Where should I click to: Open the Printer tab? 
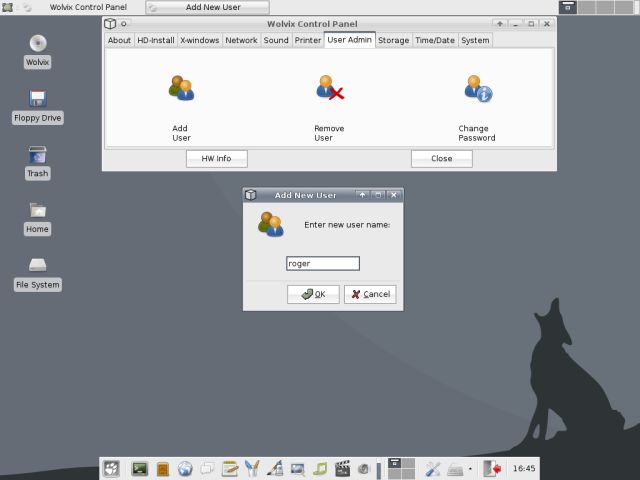(308, 40)
